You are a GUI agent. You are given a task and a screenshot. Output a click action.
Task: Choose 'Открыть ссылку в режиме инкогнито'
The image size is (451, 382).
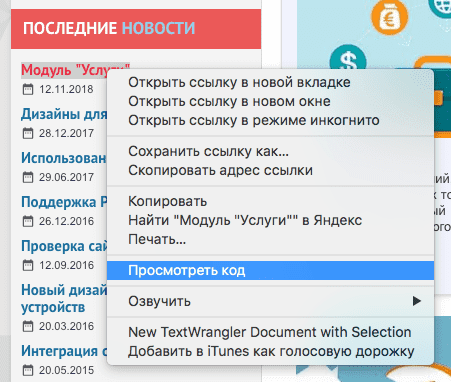coord(270,120)
